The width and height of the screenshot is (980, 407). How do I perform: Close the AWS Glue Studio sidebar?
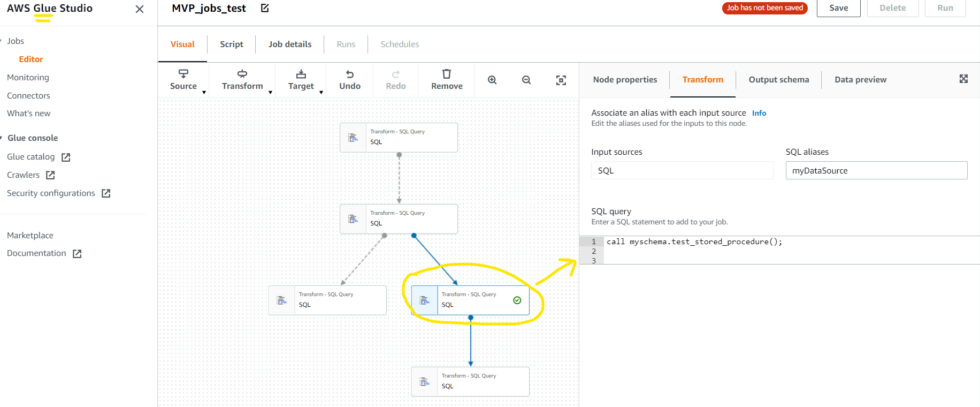coord(140,9)
